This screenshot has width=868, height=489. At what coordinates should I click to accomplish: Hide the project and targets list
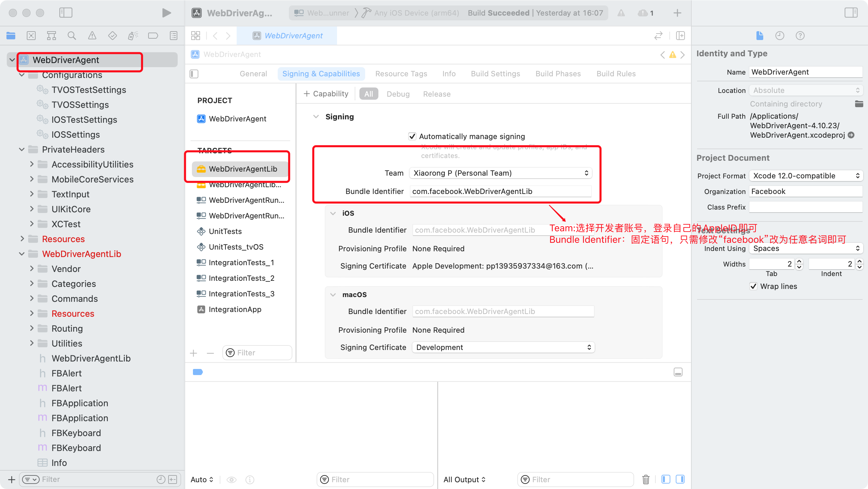tap(194, 74)
